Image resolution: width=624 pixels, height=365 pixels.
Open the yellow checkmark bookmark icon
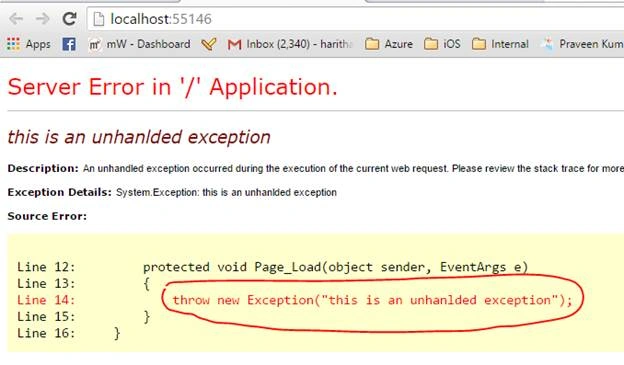[209, 44]
